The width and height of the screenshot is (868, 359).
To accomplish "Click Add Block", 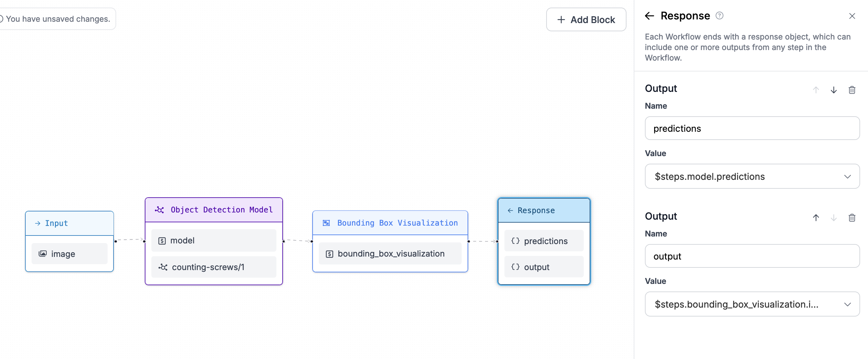I will pyautogui.click(x=586, y=19).
